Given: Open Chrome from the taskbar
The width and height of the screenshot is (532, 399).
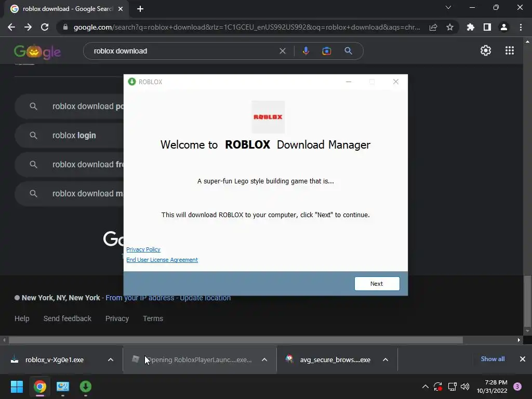Looking at the screenshot, I should coord(39,387).
